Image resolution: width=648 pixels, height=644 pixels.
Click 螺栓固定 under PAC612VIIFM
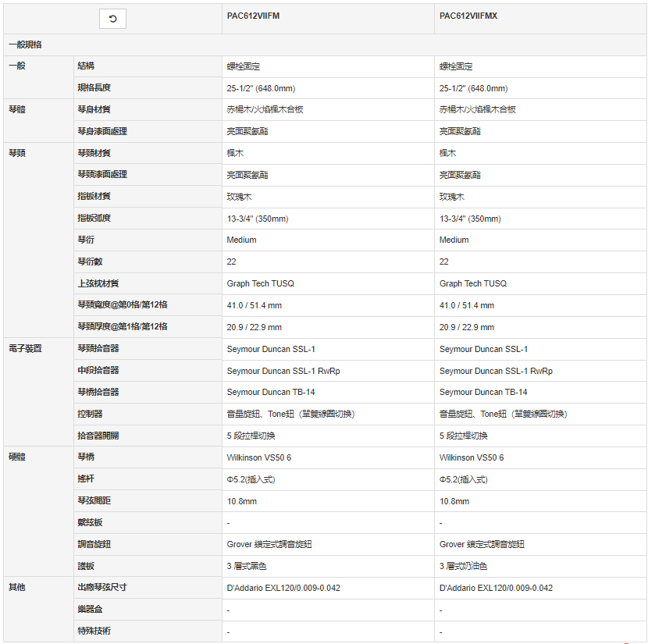244,66
